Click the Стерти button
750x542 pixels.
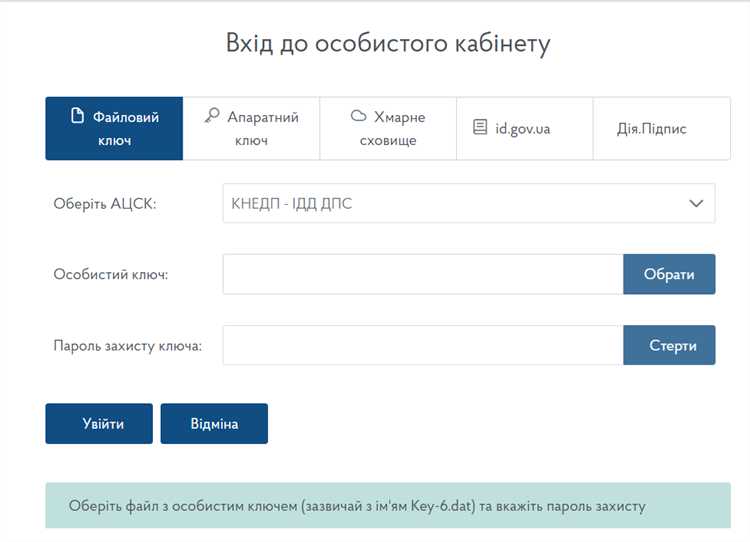pyautogui.click(x=669, y=345)
